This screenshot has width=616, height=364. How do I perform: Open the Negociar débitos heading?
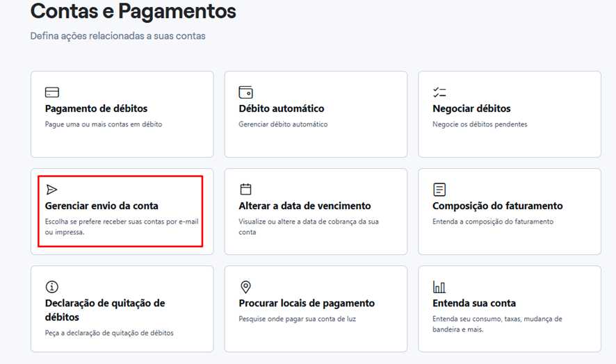coord(471,108)
